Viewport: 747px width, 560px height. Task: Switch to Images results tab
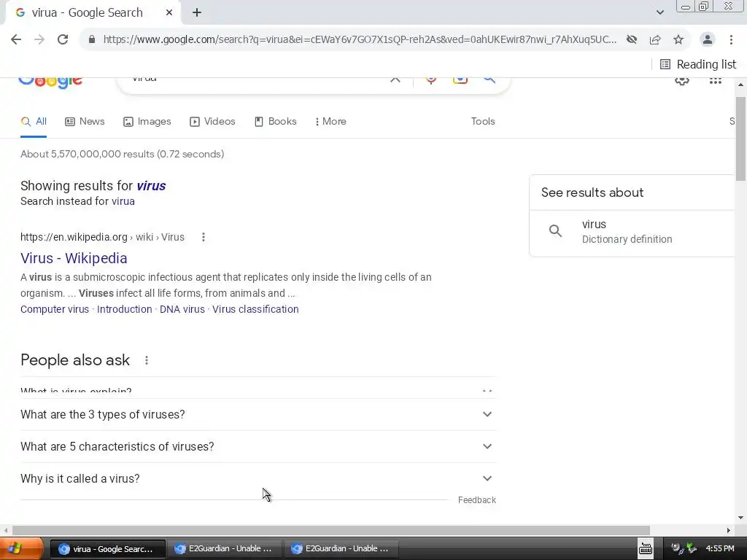coord(147,122)
